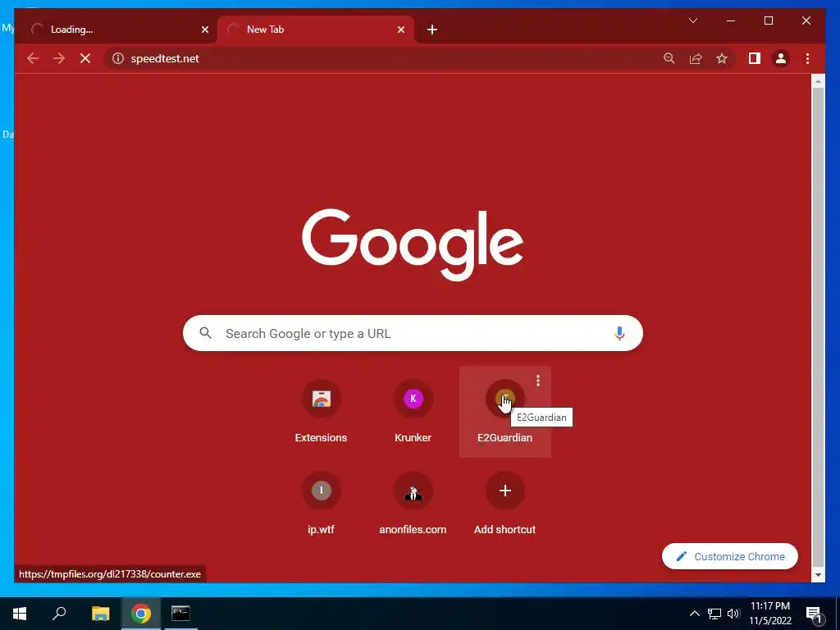
Task: Click the vertical scrollbar thumb
Action: coord(818,326)
